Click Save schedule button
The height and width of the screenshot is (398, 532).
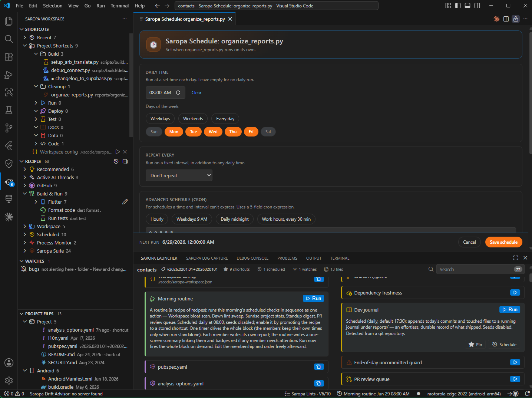point(503,242)
